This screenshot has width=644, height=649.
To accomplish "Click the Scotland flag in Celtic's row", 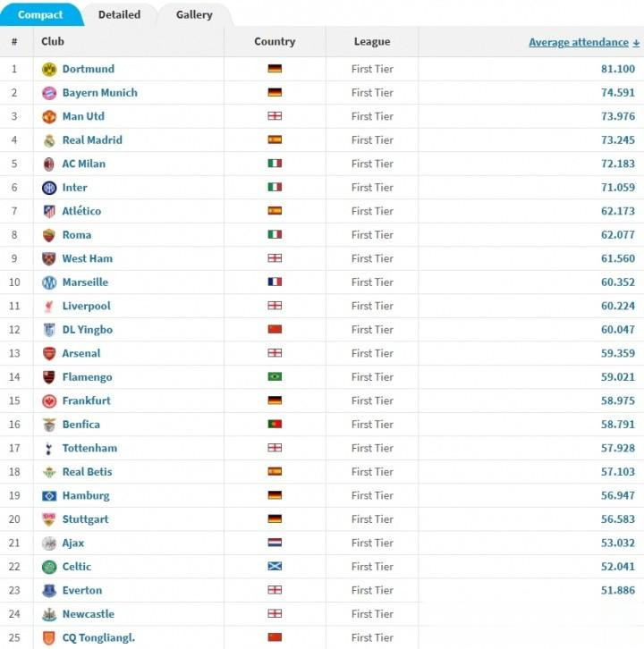I will (275, 567).
